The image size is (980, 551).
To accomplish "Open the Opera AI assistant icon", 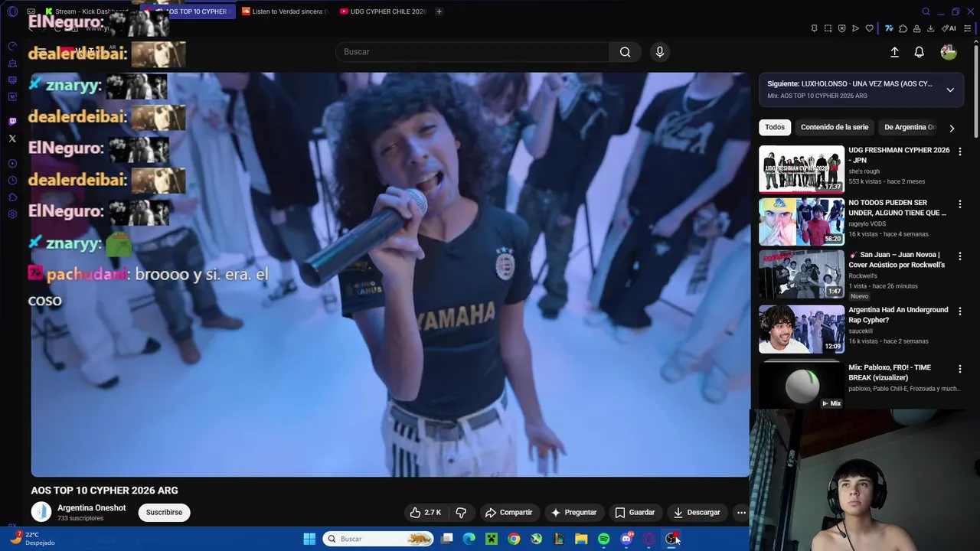I will point(948,28).
